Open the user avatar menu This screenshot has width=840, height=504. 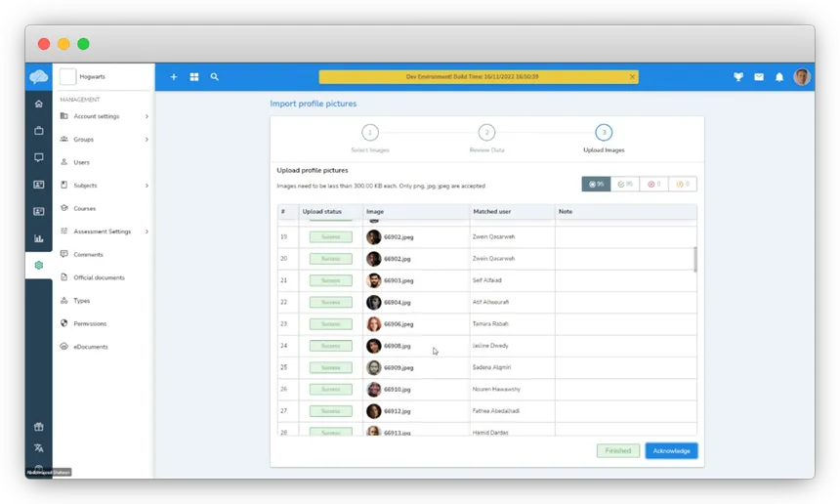click(802, 77)
